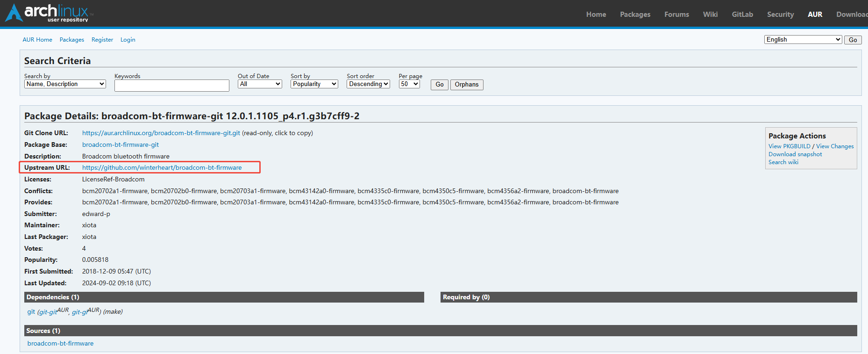
Task: Click the license value LicenseRef-Broadcom
Action: point(114,180)
